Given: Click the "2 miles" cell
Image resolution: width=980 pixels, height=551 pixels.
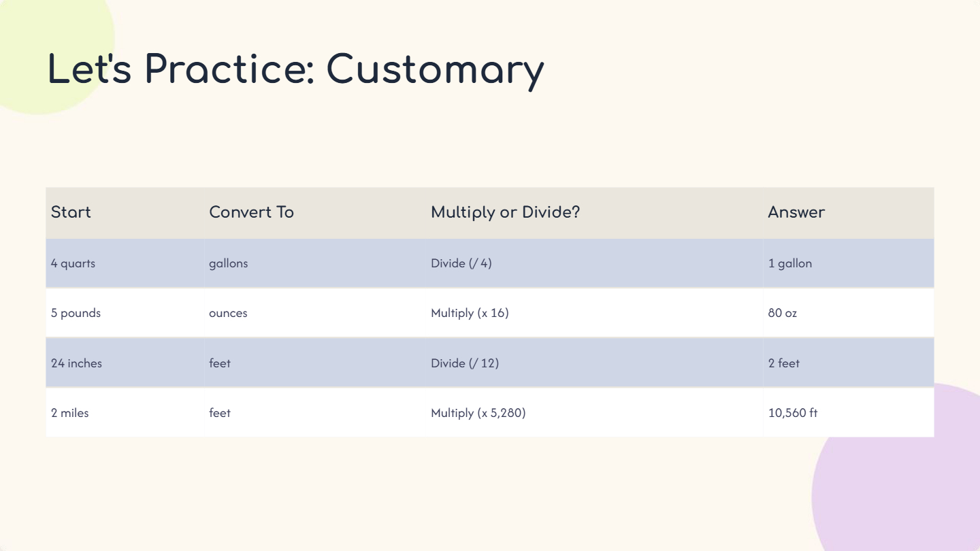Looking at the screenshot, I should click(x=69, y=413).
